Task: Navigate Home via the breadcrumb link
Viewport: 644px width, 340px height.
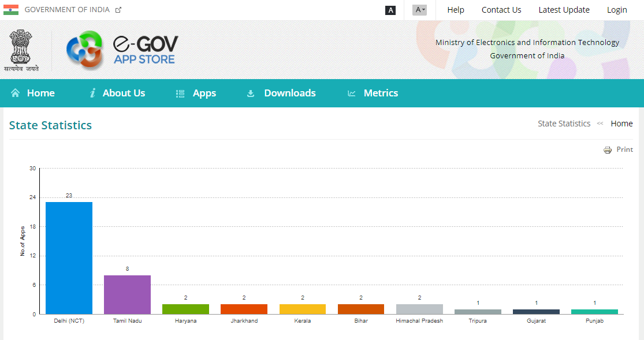Action: click(x=621, y=123)
